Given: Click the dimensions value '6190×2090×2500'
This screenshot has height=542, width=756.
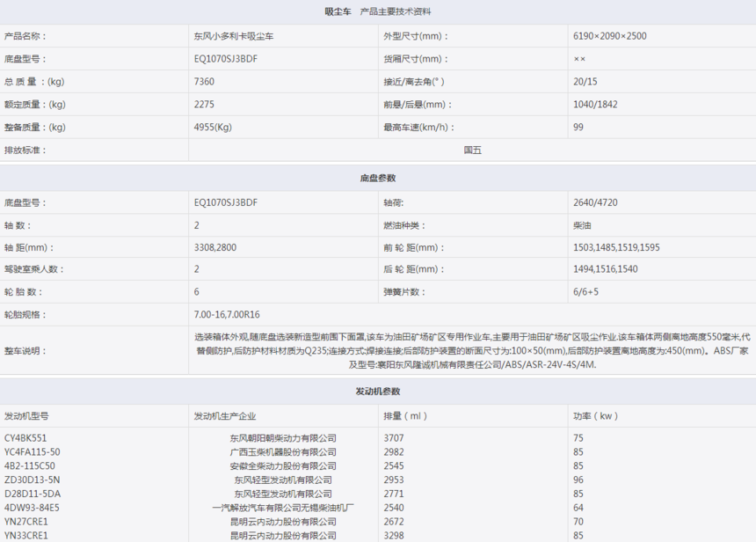Looking at the screenshot, I should click(x=610, y=36).
